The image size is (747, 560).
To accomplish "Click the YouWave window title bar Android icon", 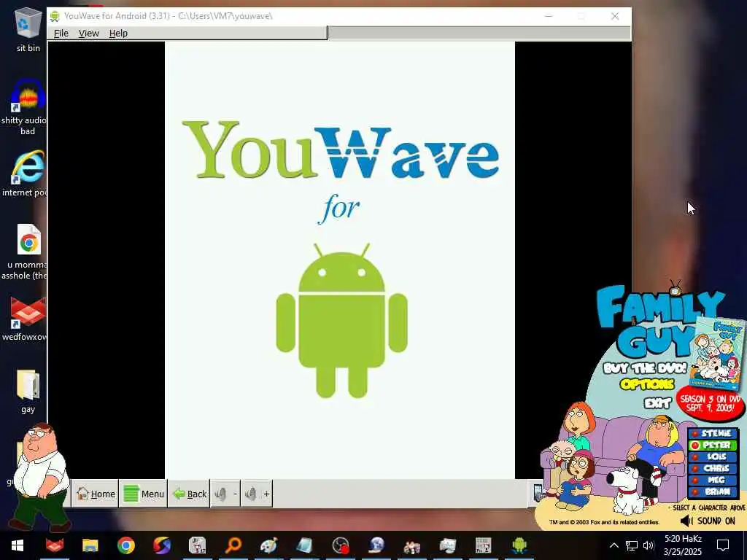I will tap(55, 16).
